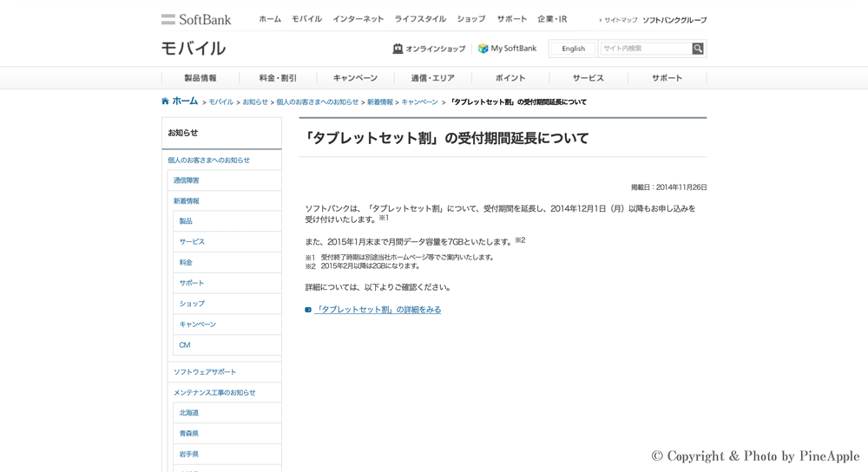Open 岩手県 in sidebar
868x472 pixels.
[x=188, y=454]
